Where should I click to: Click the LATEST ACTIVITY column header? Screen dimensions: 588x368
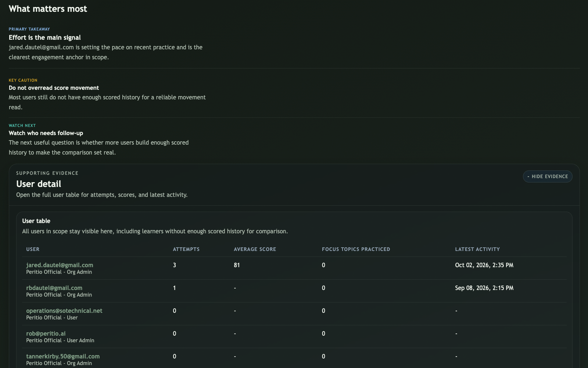(477, 249)
